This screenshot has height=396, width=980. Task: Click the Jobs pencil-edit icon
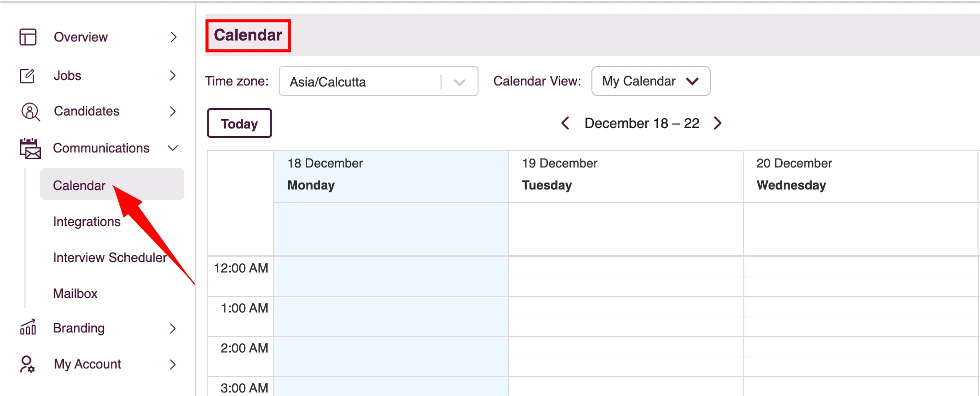pos(27,75)
